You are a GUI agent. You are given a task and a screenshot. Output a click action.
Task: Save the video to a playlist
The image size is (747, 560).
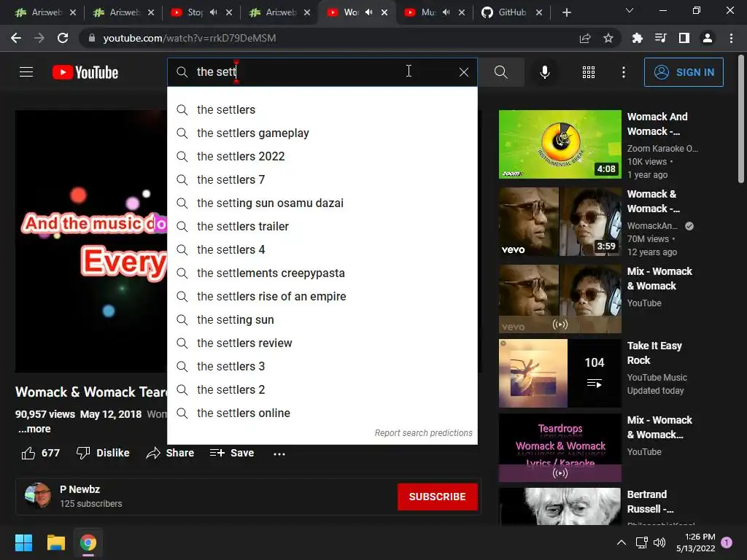pyautogui.click(x=232, y=453)
